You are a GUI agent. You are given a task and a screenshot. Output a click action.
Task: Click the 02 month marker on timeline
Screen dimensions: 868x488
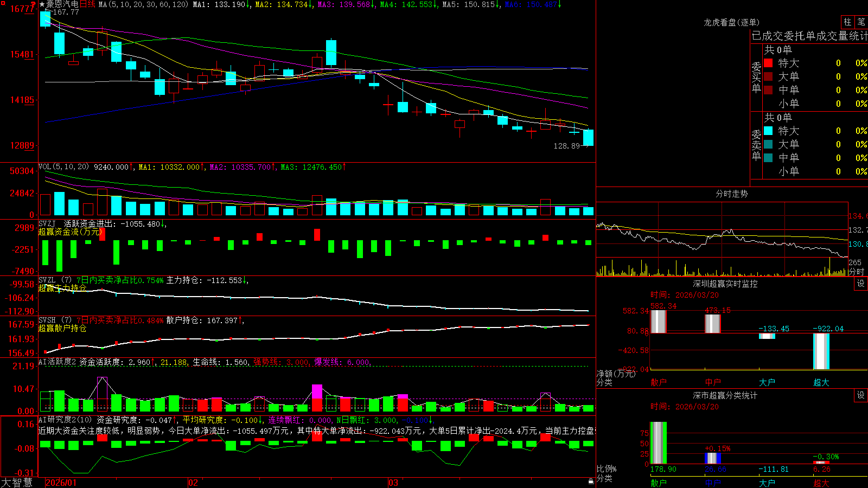[x=193, y=483]
